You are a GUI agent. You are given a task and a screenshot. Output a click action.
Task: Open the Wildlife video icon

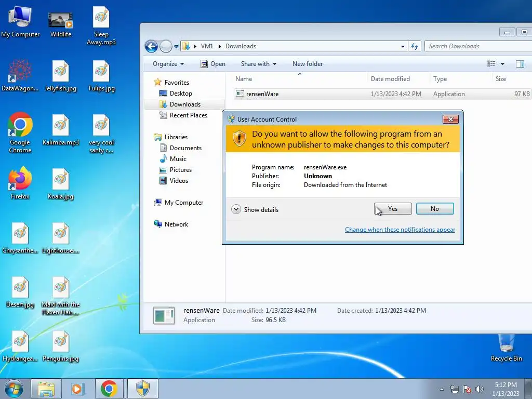60,24
